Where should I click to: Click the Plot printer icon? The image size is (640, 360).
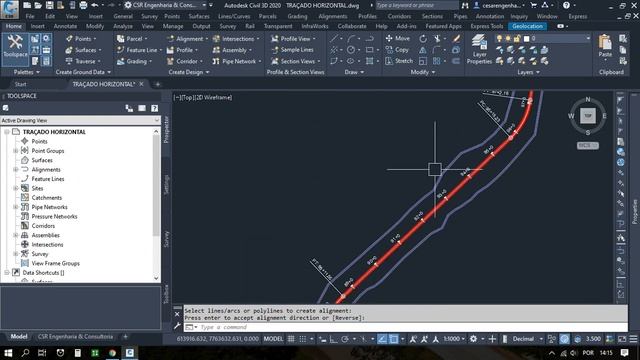(x=83, y=5)
